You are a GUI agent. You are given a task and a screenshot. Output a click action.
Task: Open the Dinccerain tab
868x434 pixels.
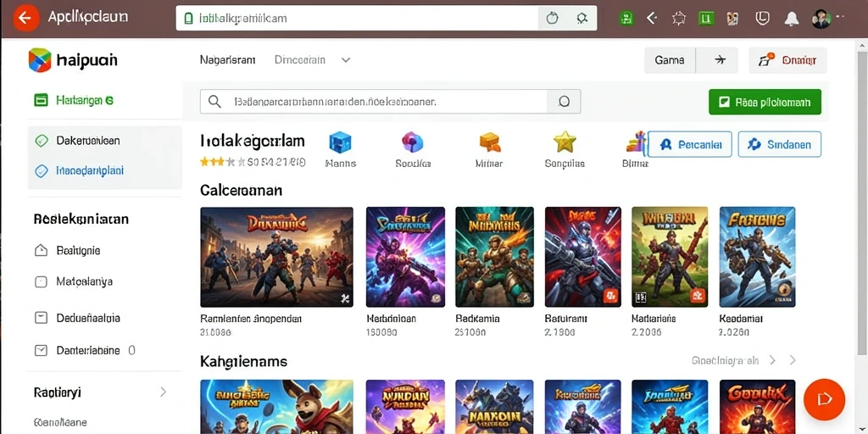[300, 60]
